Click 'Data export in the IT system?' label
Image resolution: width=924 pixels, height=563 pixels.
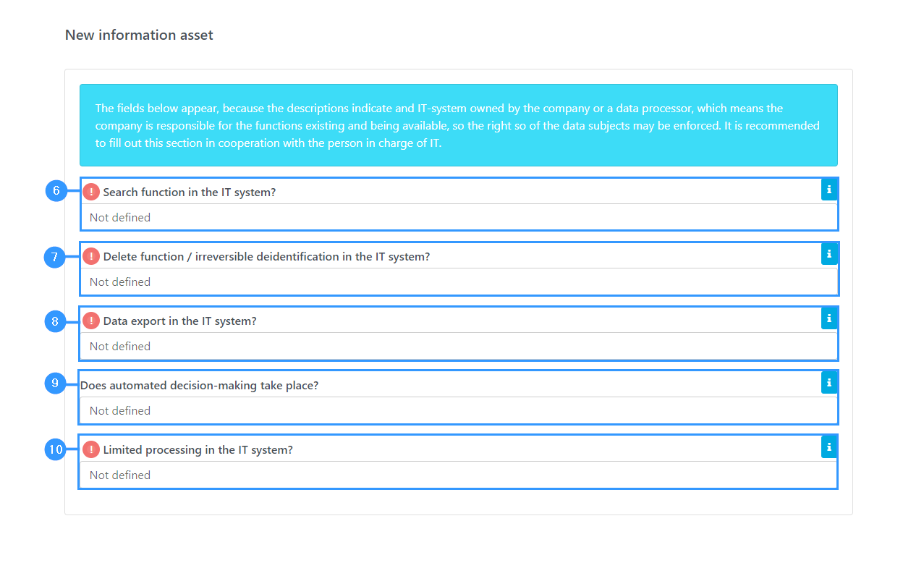coord(179,321)
